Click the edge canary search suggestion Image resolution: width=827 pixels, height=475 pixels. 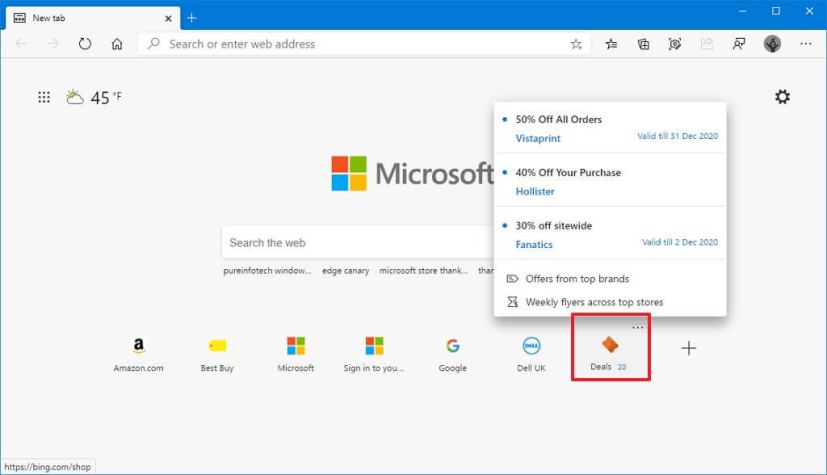coord(345,271)
